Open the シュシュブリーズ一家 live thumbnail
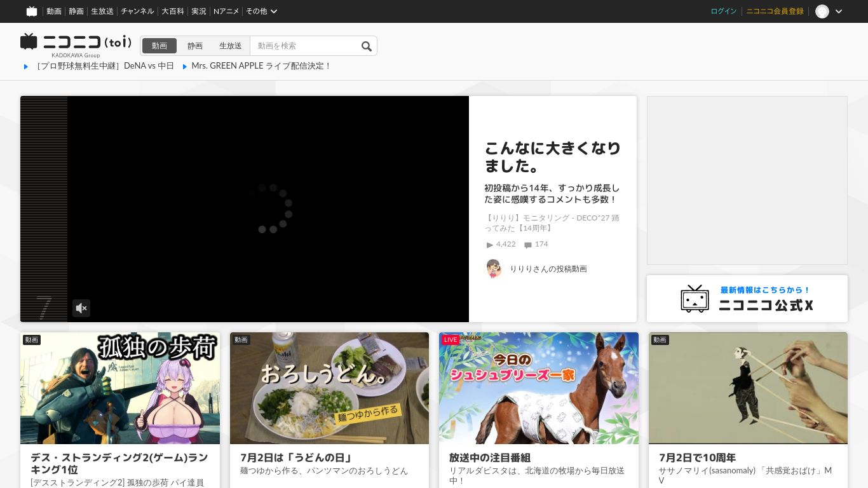 539,388
